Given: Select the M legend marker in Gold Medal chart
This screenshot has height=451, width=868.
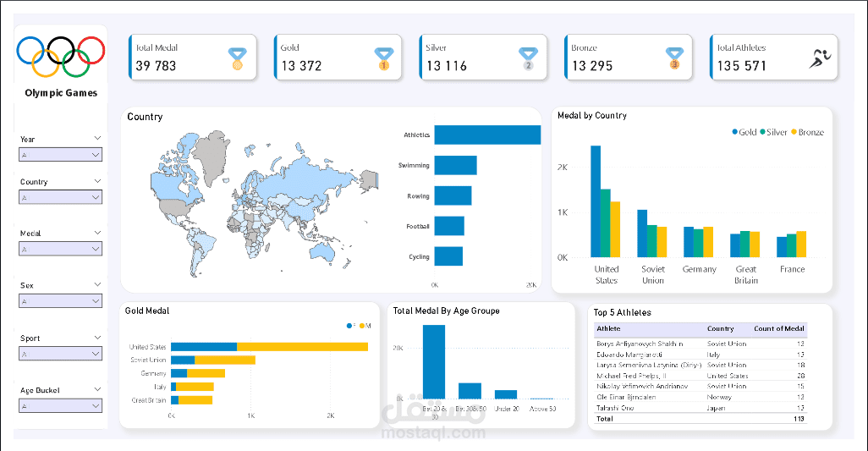Looking at the screenshot, I should (x=362, y=326).
